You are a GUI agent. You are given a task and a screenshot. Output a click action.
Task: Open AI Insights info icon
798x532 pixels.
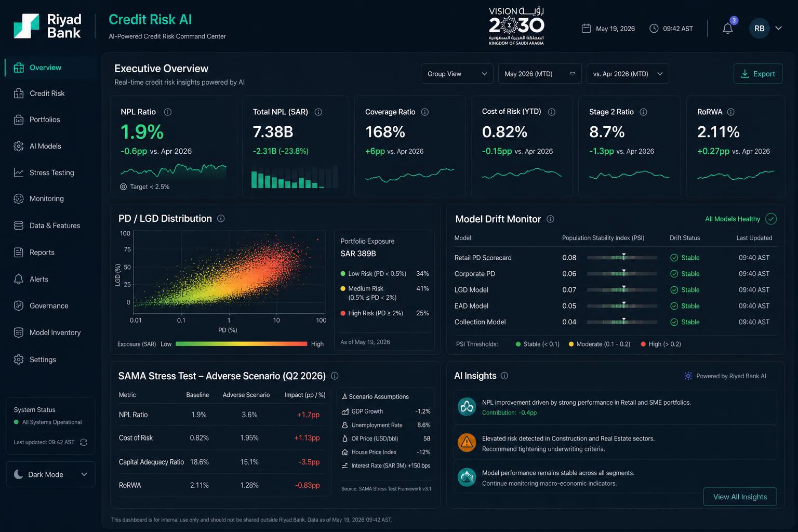coord(504,376)
